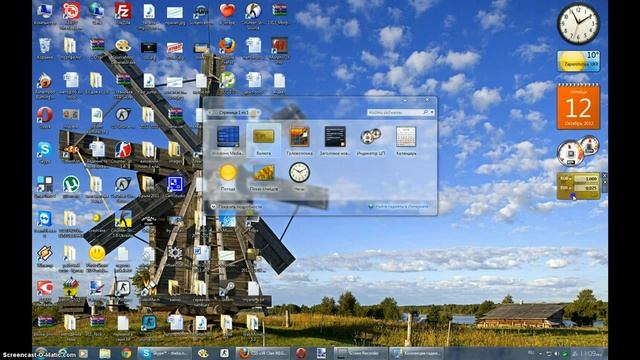The image size is (640, 360).
Task: Open the FileZilla desktop shortcut
Action: 122,14
